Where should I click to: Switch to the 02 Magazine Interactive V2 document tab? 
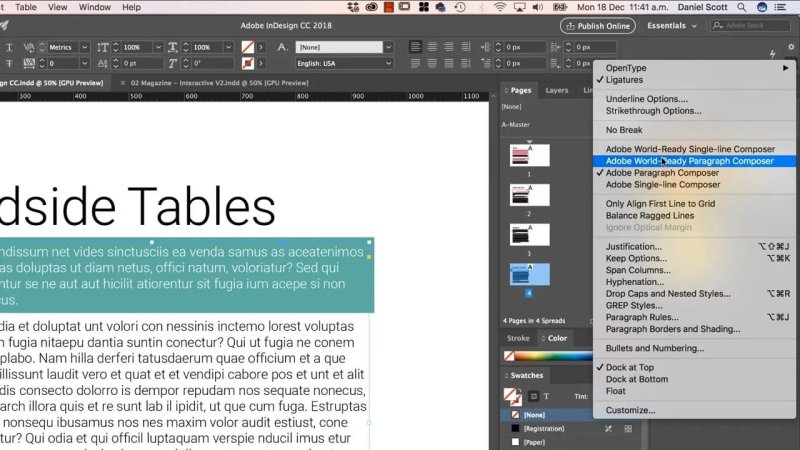coord(219,83)
